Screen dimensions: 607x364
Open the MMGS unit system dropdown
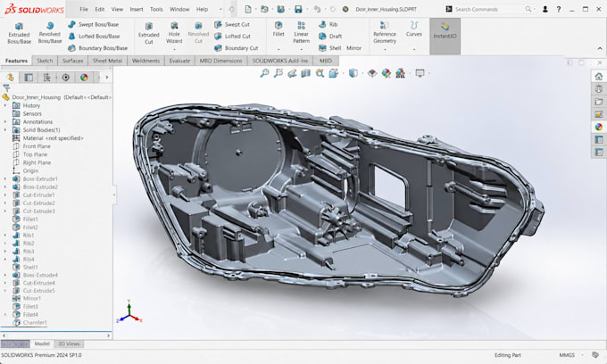[x=582, y=355]
